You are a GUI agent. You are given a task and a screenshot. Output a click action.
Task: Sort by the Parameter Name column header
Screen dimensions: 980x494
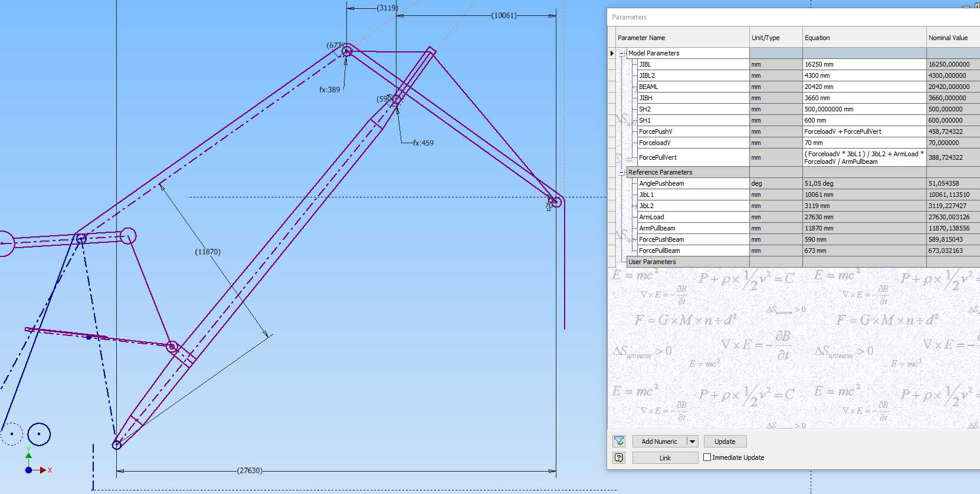click(x=681, y=38)
